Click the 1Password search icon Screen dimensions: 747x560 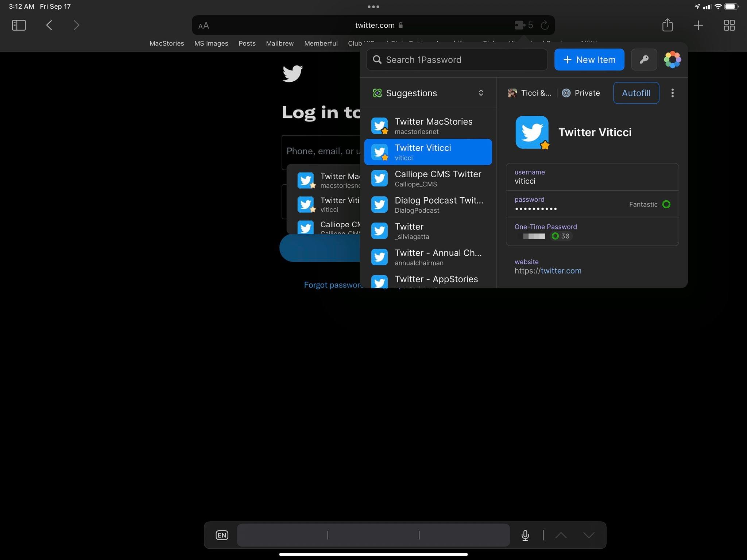coord(377,59)
